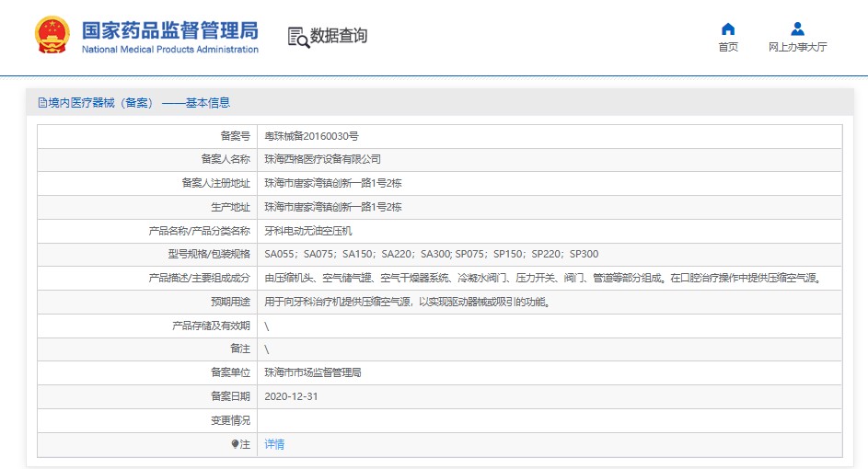Click the 备案号 field label

[236, 136]
